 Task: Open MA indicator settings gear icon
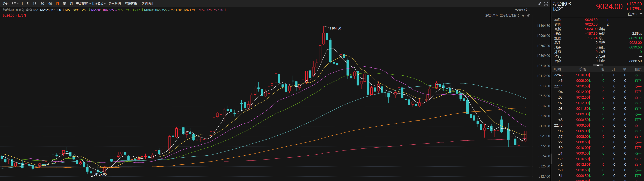[x=27, y=10]
